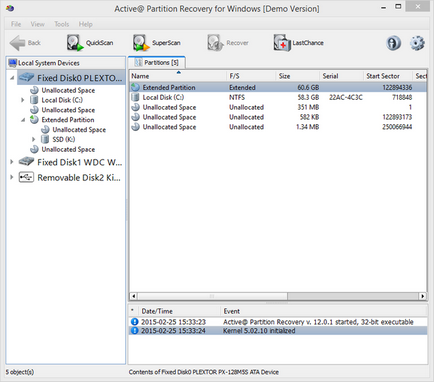Screen dimensions: 434x382
Task: Sort by the Size column header
Action: point(298,76)
